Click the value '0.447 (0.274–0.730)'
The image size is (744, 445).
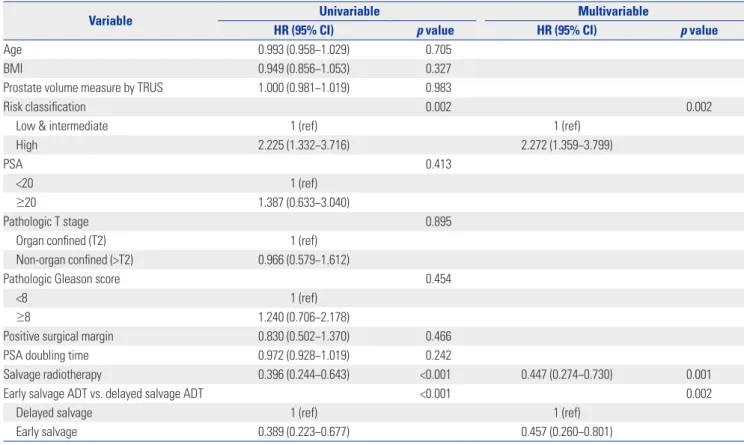(567, 374)
